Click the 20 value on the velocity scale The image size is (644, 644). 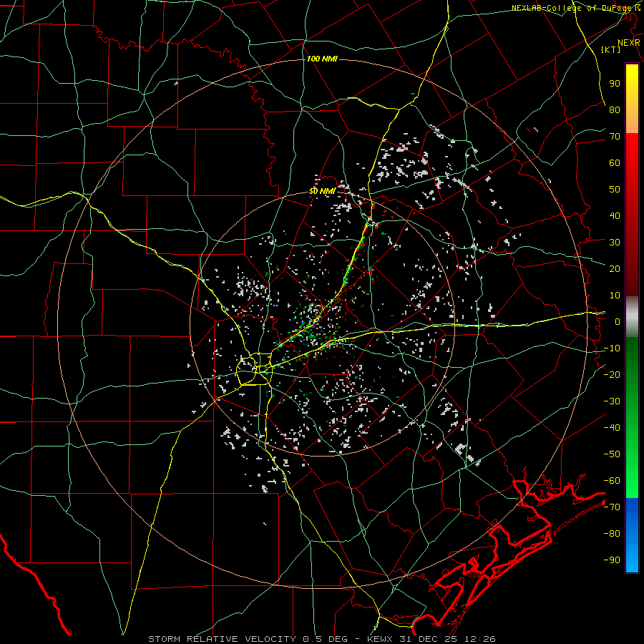coord(615,268)
